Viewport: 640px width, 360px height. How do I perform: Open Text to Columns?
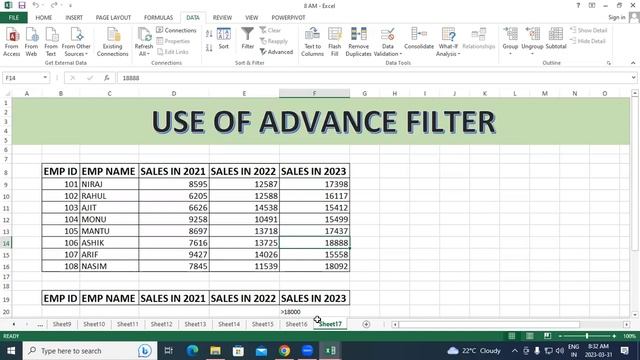click(x=312, y=42)
